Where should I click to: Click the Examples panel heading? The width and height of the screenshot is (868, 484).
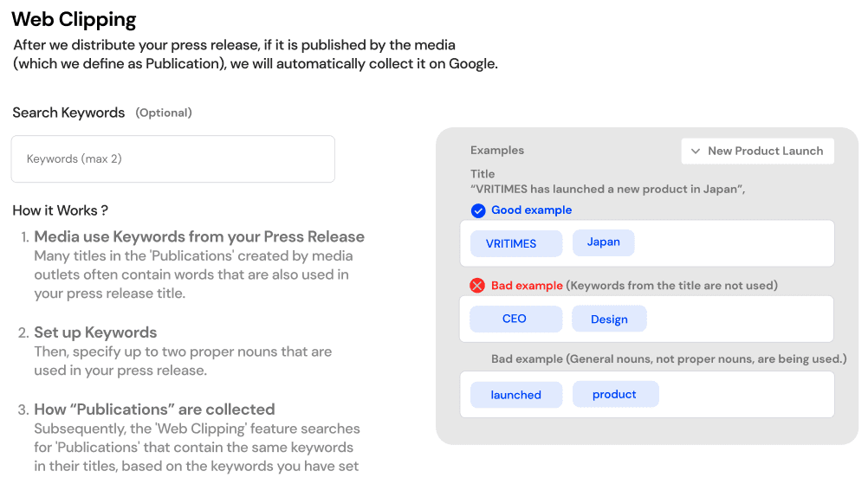[497, 151]
